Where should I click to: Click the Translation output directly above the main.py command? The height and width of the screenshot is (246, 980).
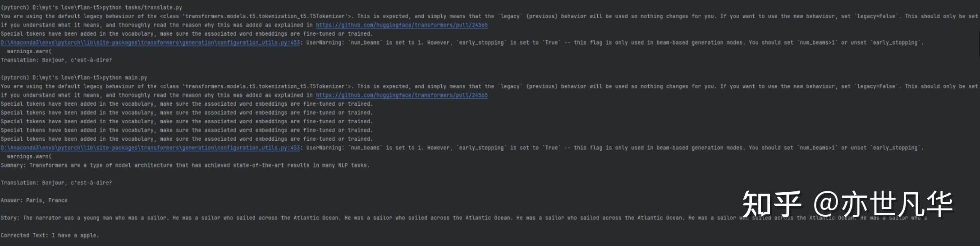pos(56,60)
